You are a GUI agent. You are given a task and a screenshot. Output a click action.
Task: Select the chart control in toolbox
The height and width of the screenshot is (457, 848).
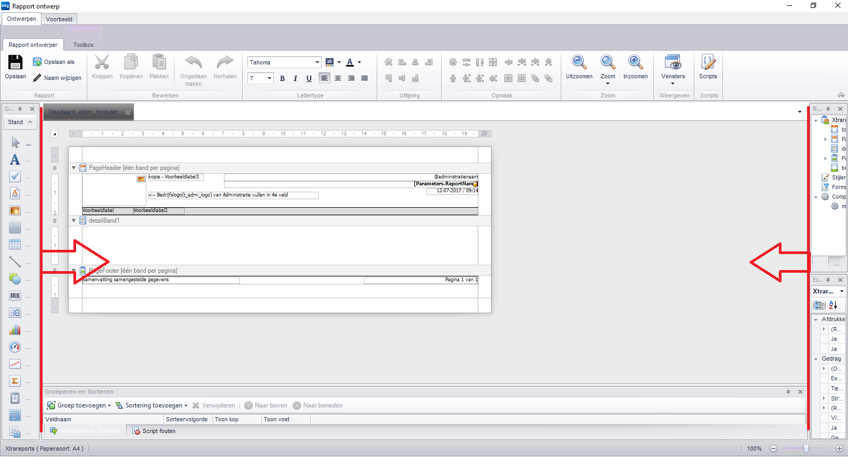point(15,330)
